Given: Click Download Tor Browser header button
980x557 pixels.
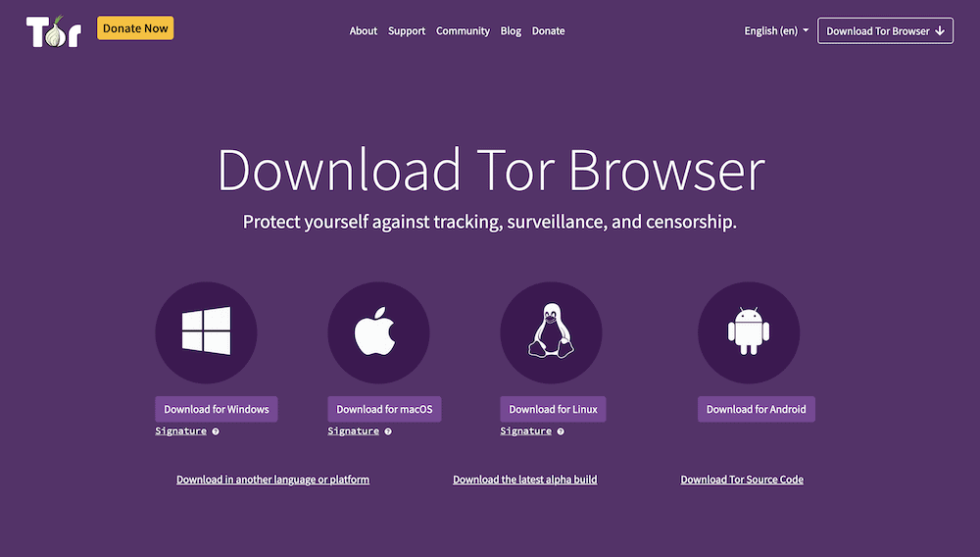Looking at the screenshot, I should [x=885, y=31].
